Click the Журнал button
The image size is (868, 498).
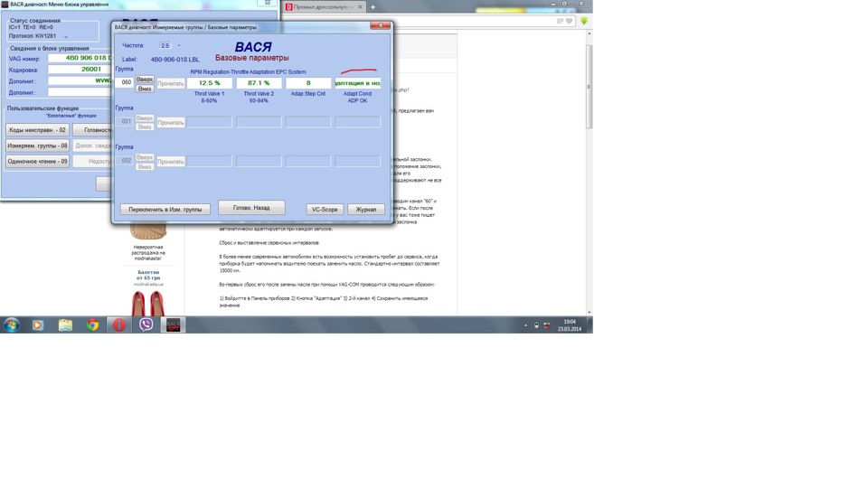366,209
